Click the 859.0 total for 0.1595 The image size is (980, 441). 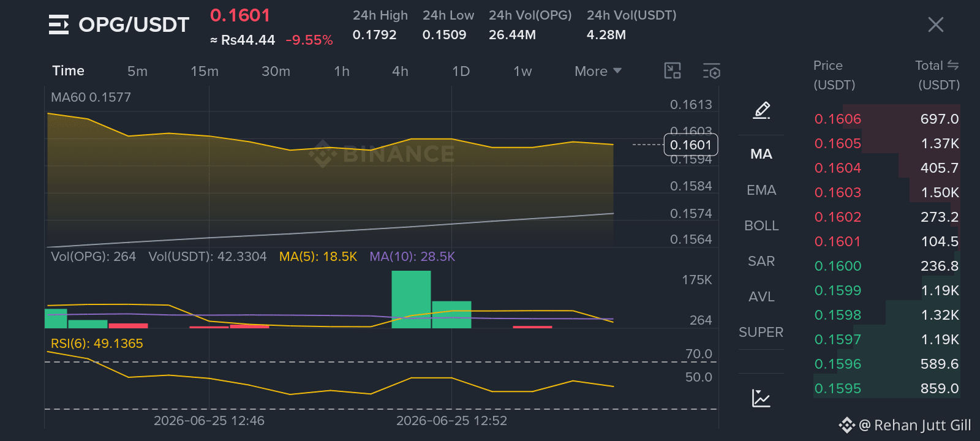coord(940,388)
